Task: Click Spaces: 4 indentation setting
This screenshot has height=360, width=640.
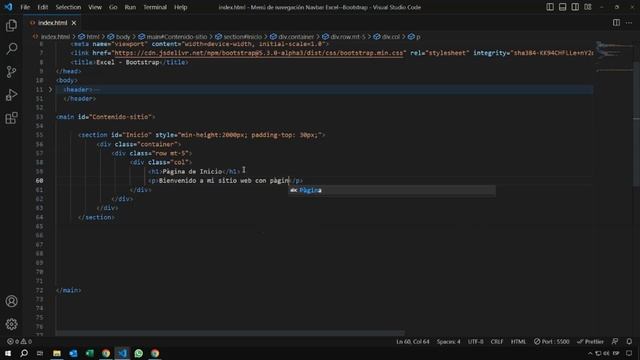Action: [x=449, y=342]
